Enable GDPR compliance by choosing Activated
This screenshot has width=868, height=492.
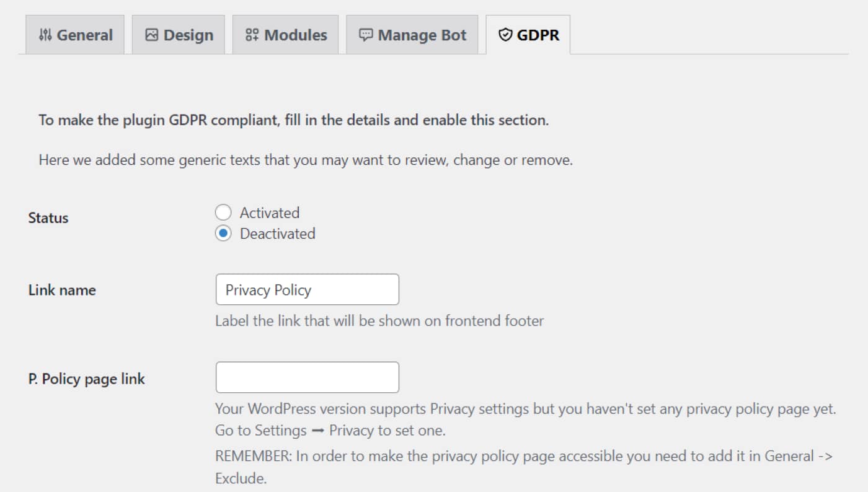[223, 213]
